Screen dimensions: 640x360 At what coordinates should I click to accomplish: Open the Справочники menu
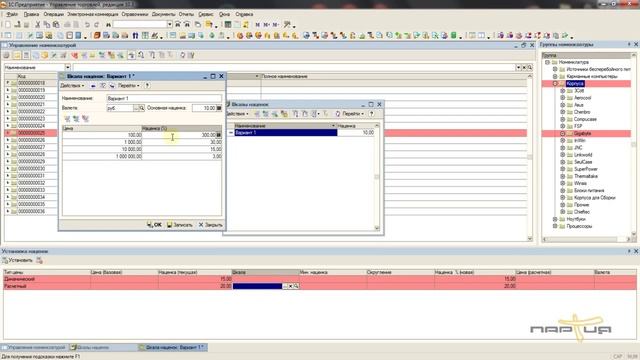tap(135, 14)
